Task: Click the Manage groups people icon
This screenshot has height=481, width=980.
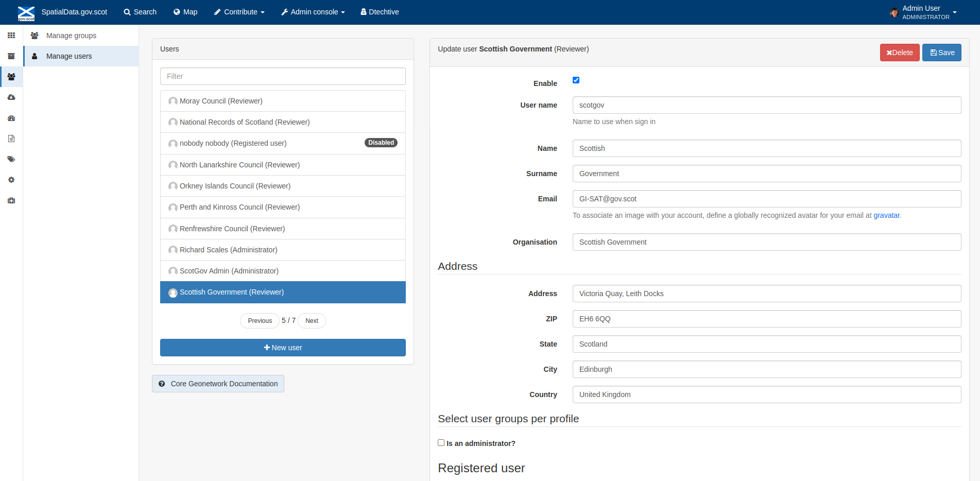Action: click(x=35, y=36)
